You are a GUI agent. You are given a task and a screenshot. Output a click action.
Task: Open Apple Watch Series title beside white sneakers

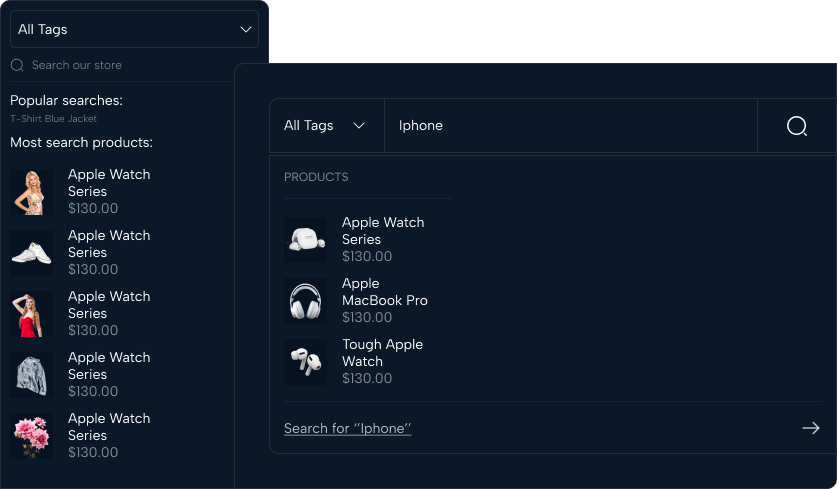(109, 243)
